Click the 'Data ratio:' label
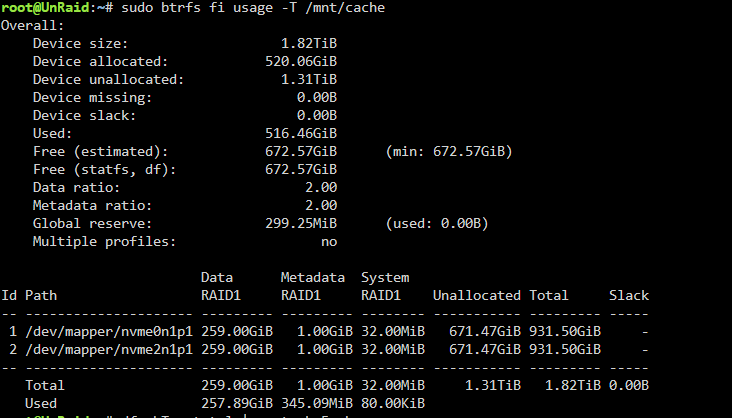Viewport: 732px width, 418px height. coord(77,188)
